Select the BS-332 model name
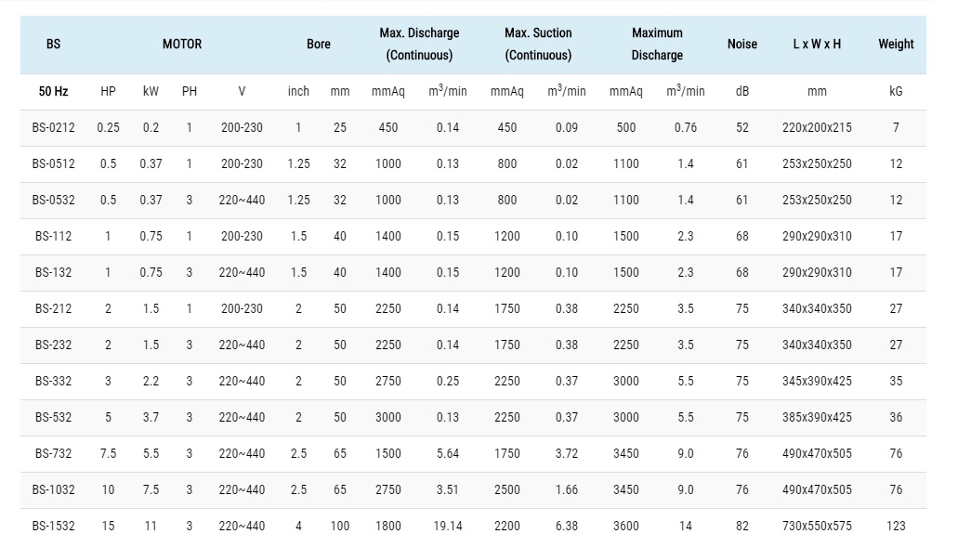 tap(53, 381)
